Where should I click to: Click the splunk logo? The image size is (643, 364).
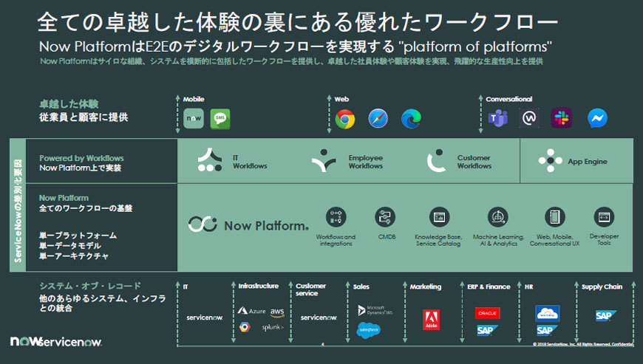273,327
